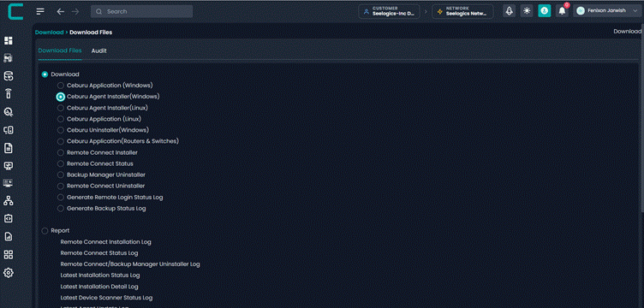Select Generate Backup Status Log option
Viewport: 644px width, 308px height.
click(60, 209)
